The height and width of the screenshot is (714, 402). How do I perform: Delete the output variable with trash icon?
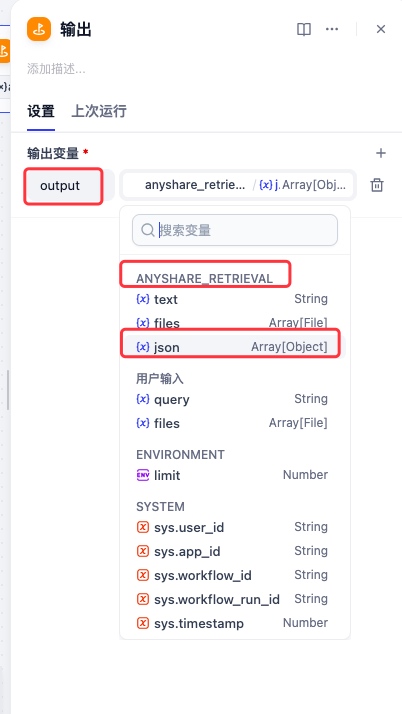coord(377,185)
